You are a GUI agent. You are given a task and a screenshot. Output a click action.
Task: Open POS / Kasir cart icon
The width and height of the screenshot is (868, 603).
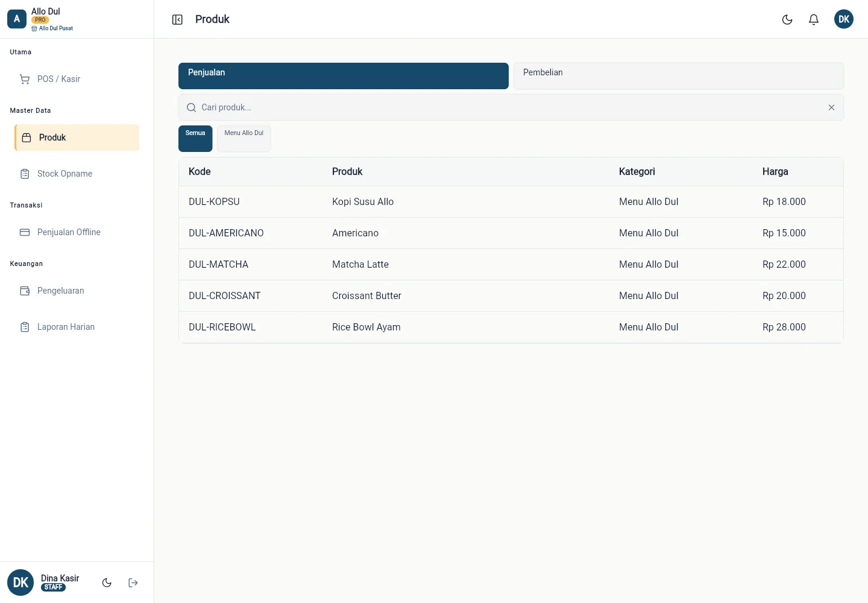coord(25,79)
